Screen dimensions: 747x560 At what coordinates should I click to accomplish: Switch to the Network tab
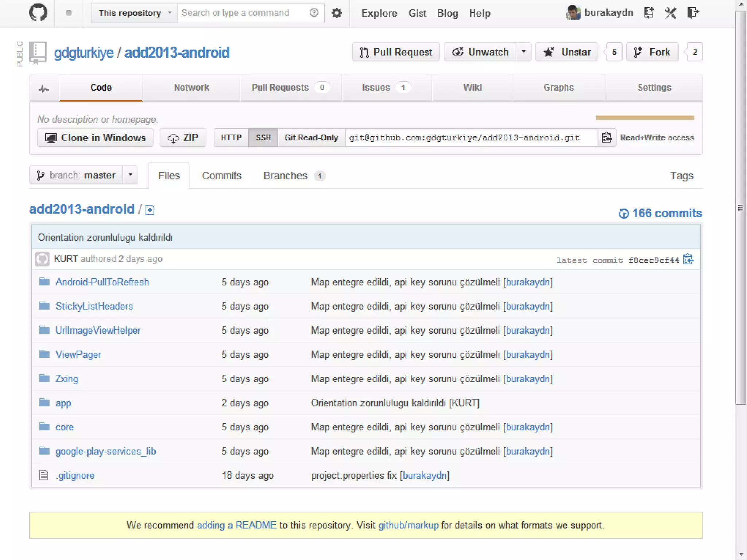click(x=191, y=87)
